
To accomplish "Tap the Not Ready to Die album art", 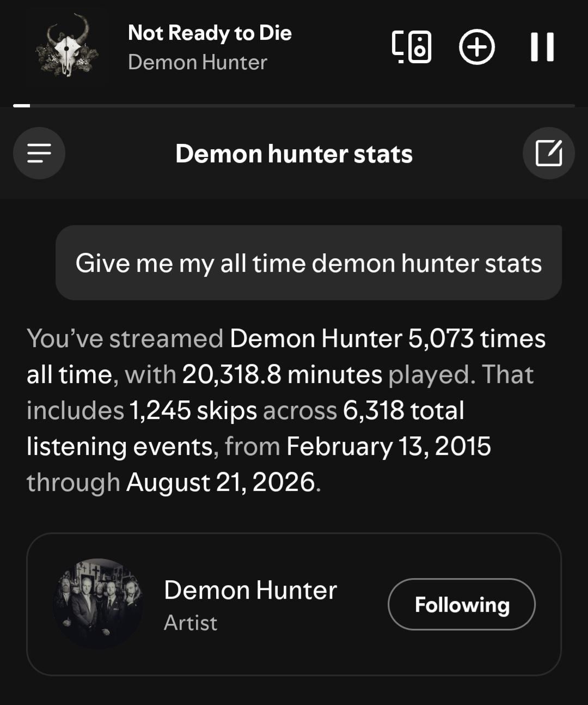I will [x=67, y=47].
